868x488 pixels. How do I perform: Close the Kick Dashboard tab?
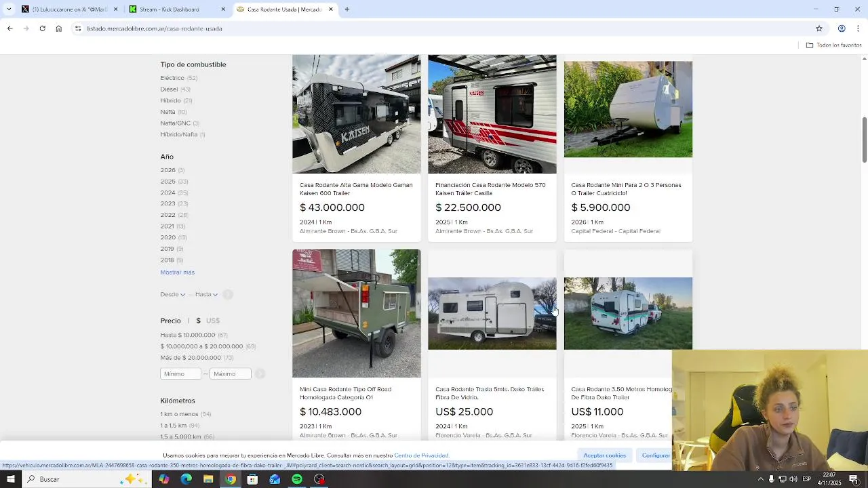[x=223, y=9]
